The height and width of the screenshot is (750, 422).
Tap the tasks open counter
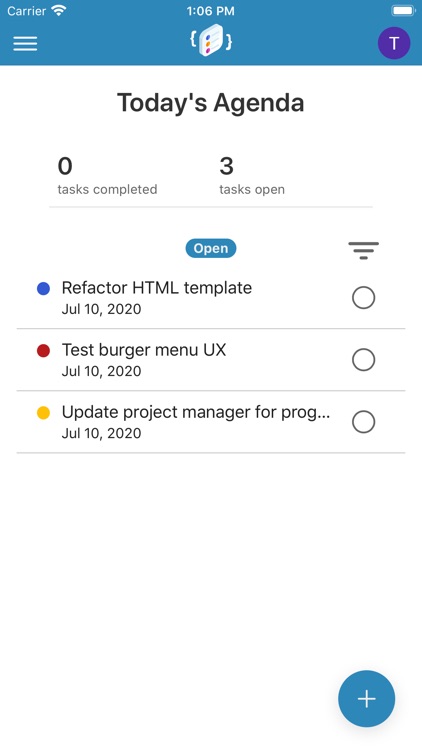click(x=252, y=176)
